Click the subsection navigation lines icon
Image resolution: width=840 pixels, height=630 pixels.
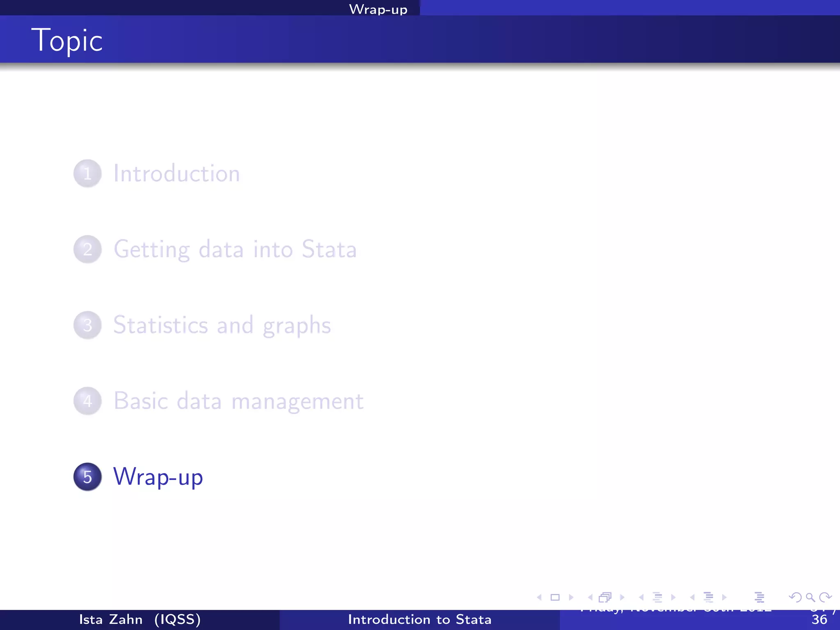point(657,598)
